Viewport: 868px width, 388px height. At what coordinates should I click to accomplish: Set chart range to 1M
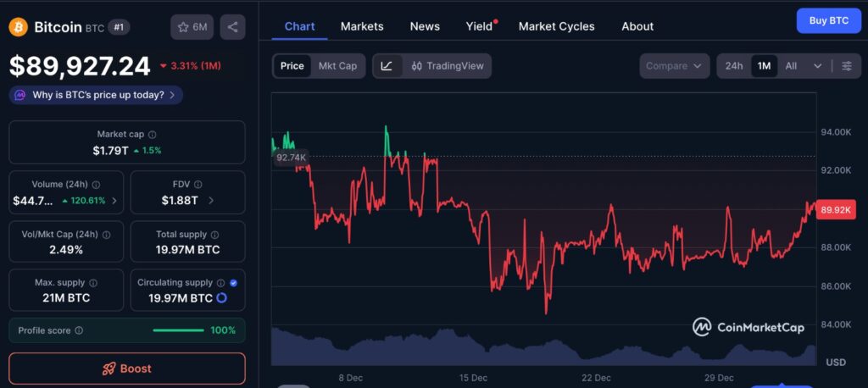(x=764, y=66)
